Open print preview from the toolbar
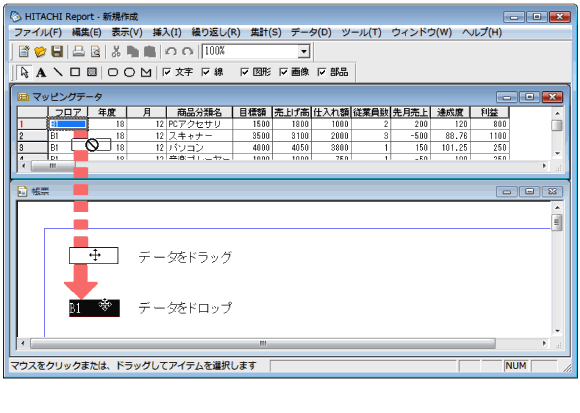Screen dimensions: 580x413 point(95,51)
